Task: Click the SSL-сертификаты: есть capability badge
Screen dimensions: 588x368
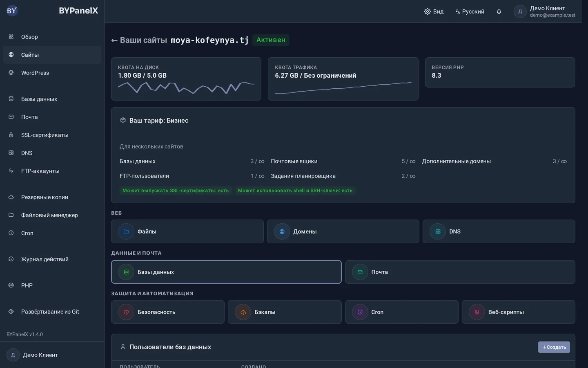Action: pyautogui.click(x=176, y=191)
